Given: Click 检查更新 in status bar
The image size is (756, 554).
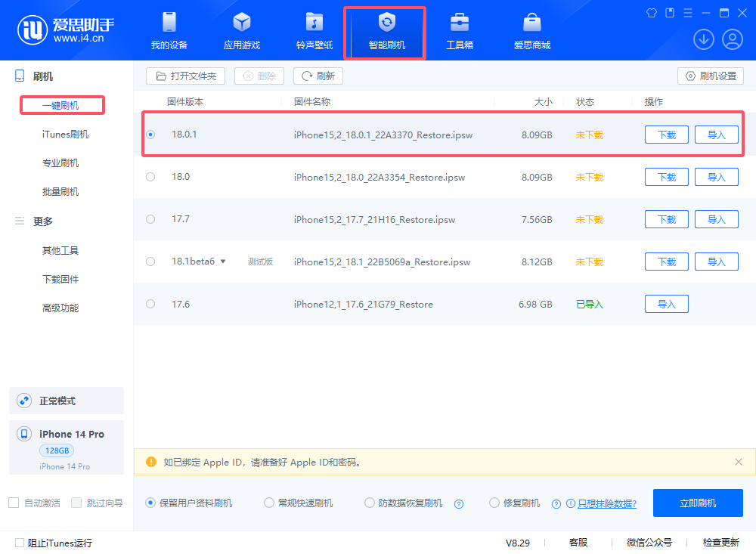Looking at the screenshot, I should pyautogui.click(x=720, y=543).
